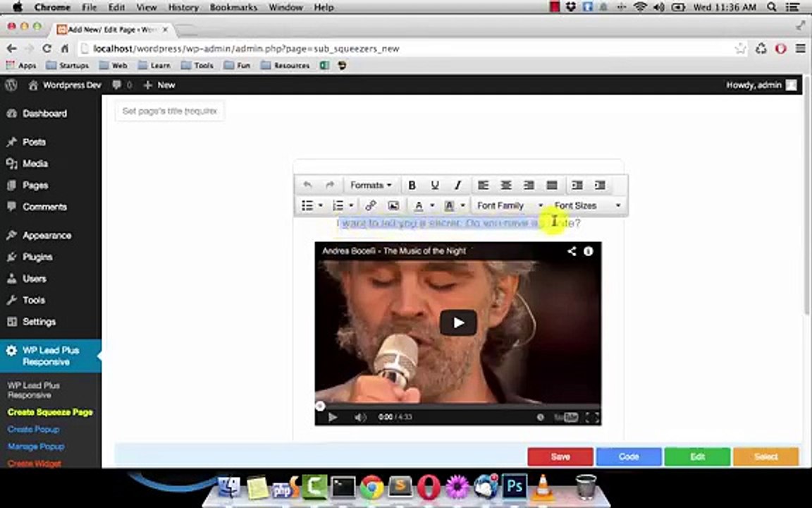The width and height of the screenshot is (812, 508).
Task: Click the orange Select button
Action: point(766,456)
